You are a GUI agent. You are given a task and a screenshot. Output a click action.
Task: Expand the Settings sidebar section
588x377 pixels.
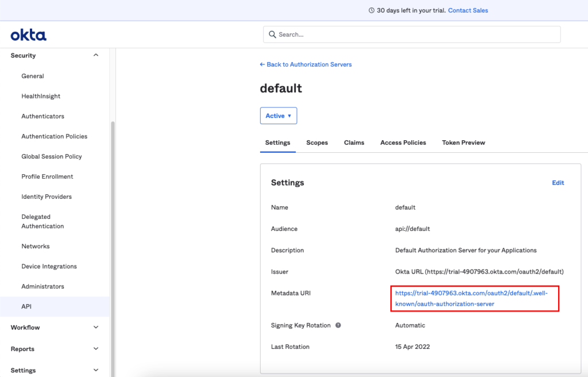pyautogui.click(x=96, y=371)
